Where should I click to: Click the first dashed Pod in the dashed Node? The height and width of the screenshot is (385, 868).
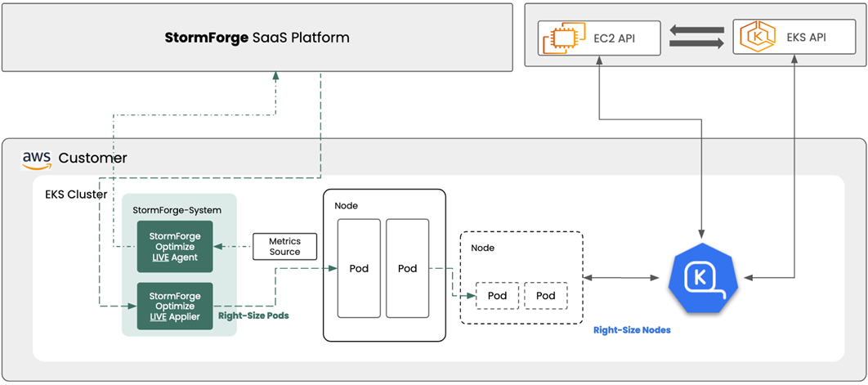(497, 296)
